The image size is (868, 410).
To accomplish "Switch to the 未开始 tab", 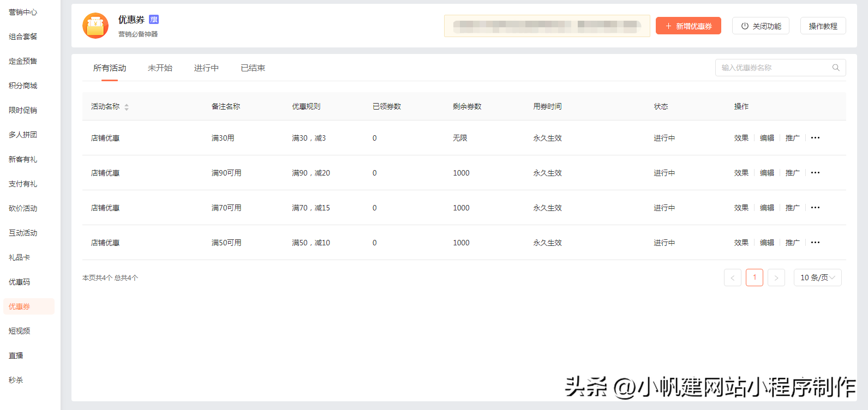I will click(160, 68).
